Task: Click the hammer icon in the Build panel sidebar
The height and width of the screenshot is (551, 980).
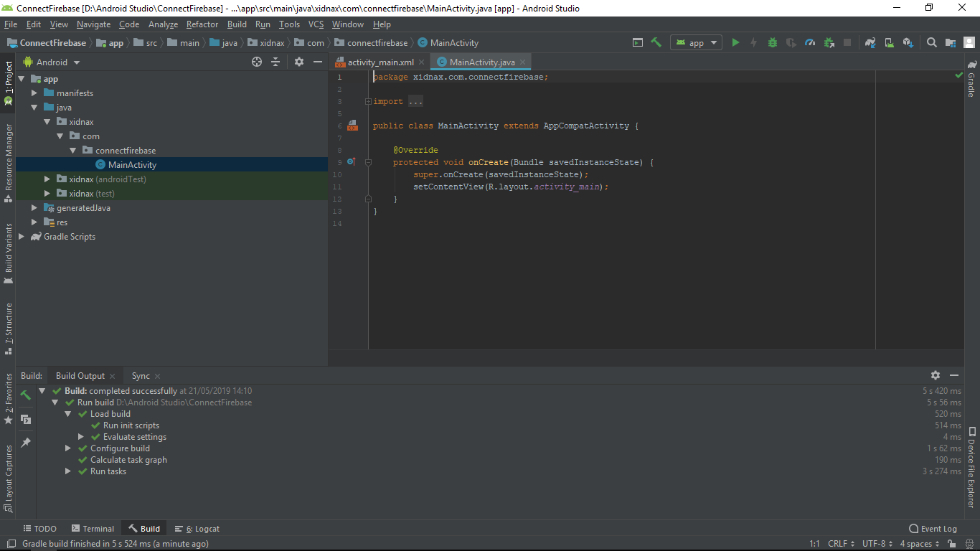Action: pos(26,395)
